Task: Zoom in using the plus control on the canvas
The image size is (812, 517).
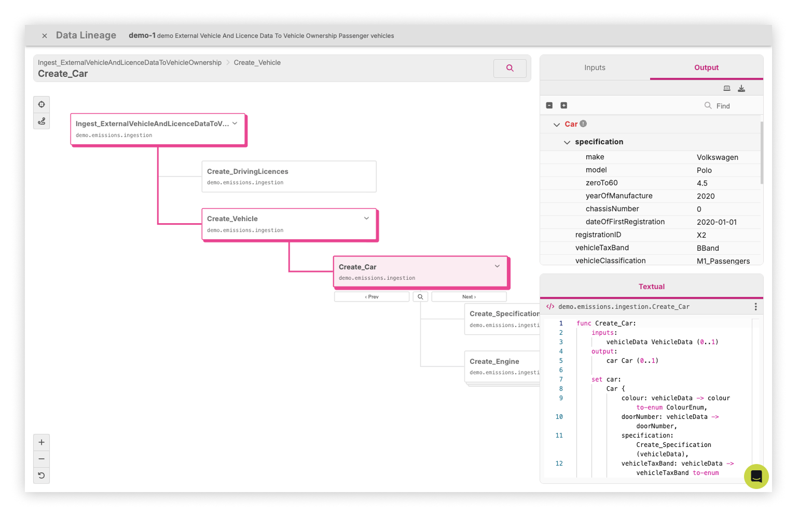Action: coord(42,442)
